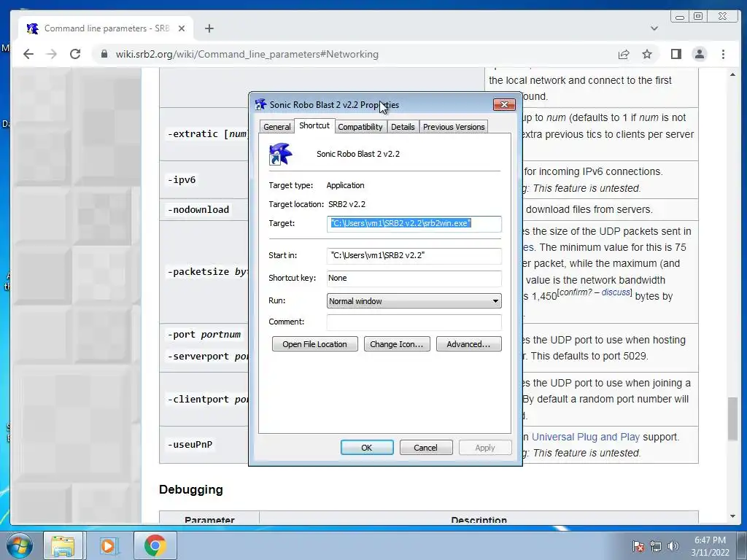Share this page via share icon
Viewport: 747px width, 560px height.
click(624, 54)
